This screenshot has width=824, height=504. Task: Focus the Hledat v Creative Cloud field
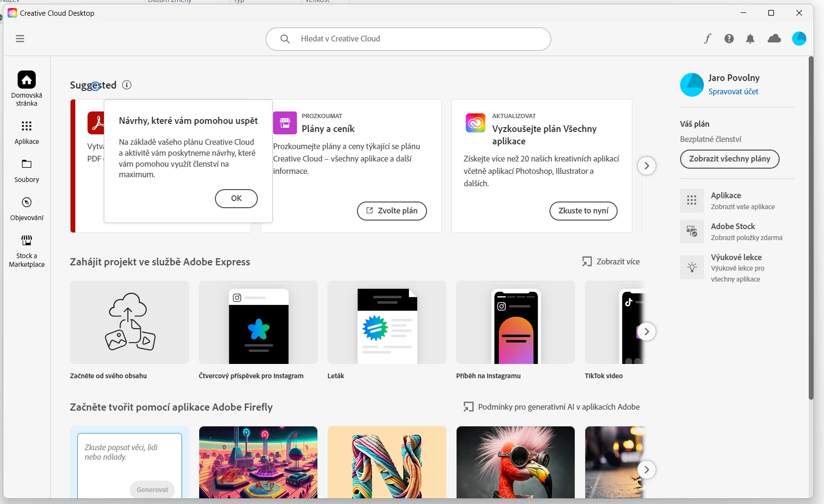408,39
